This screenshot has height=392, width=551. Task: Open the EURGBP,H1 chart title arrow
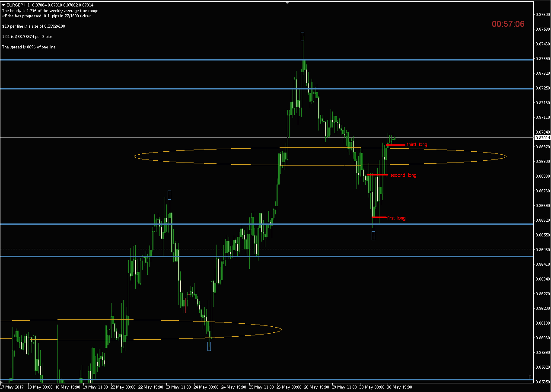3,5
